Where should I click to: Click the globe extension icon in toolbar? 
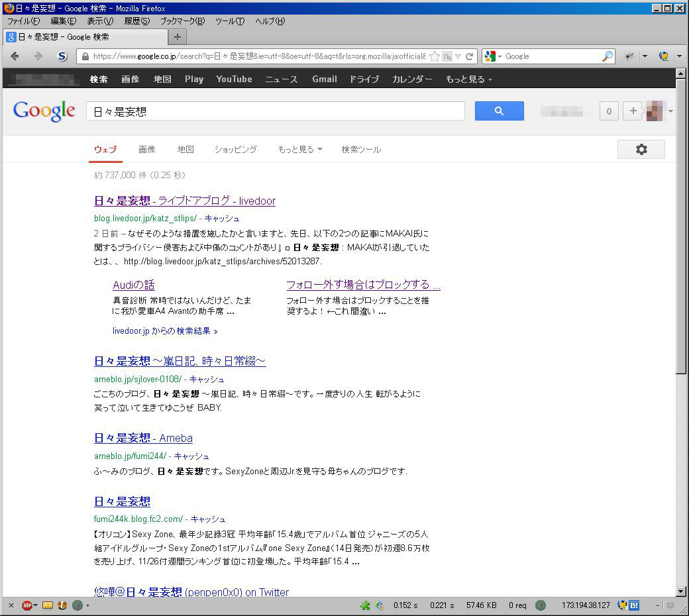(x=664, y=56)
